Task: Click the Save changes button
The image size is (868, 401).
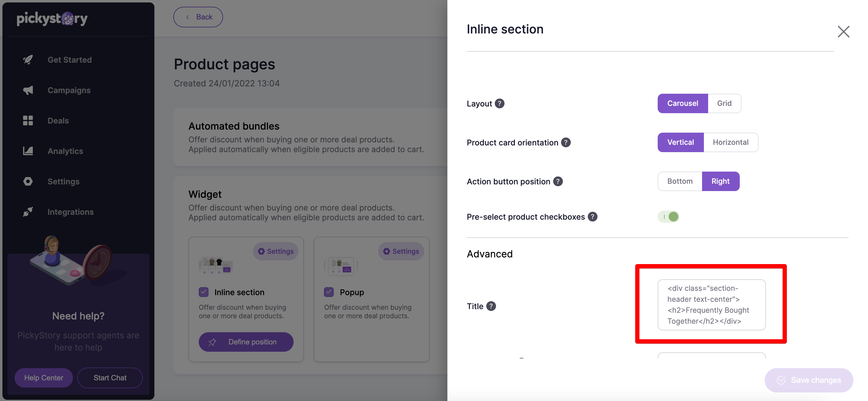Action: [x=809, y=380]
